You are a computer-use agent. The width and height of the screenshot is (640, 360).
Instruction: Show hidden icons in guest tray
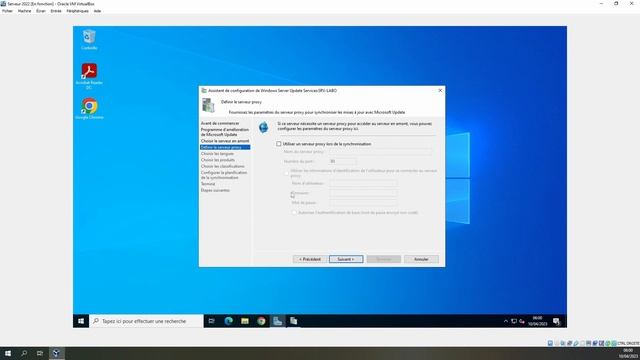[506, 322]
